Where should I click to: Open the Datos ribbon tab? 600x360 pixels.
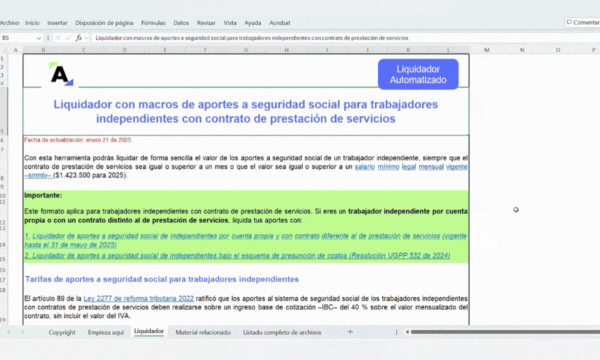click(181, 23)
